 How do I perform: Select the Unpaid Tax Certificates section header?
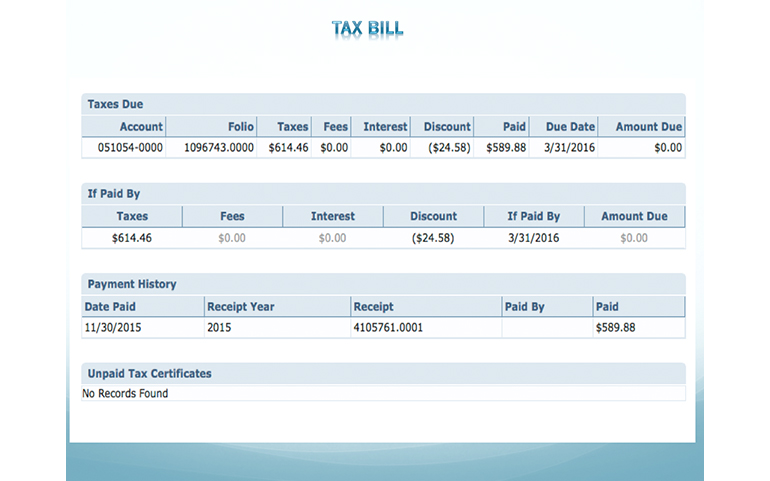pyautogui.click(x=149, y=374)
